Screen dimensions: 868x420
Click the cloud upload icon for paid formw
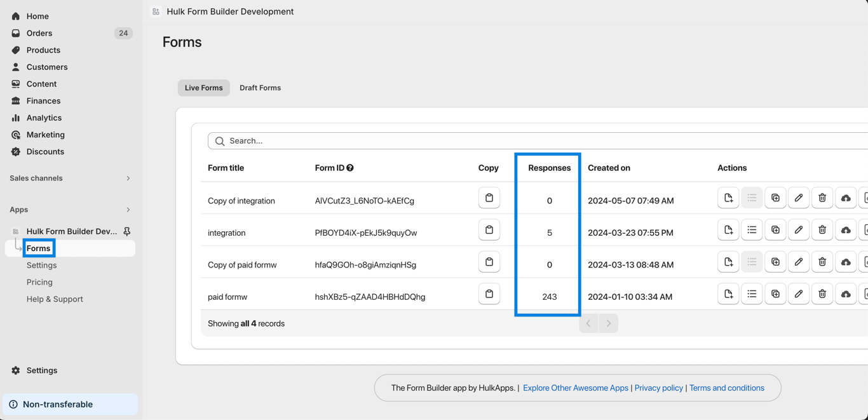coord(845,294)
